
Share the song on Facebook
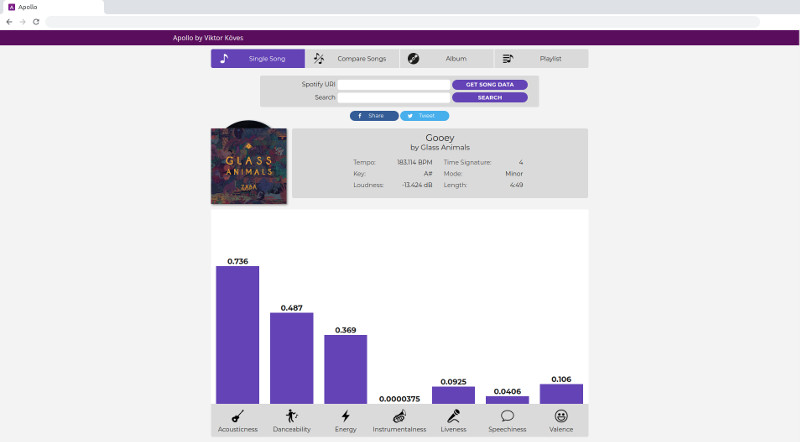374,116
